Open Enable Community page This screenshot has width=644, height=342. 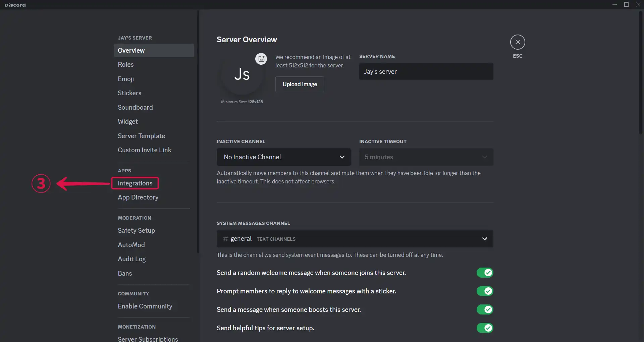pyautogui.click(x=154, y=306)
